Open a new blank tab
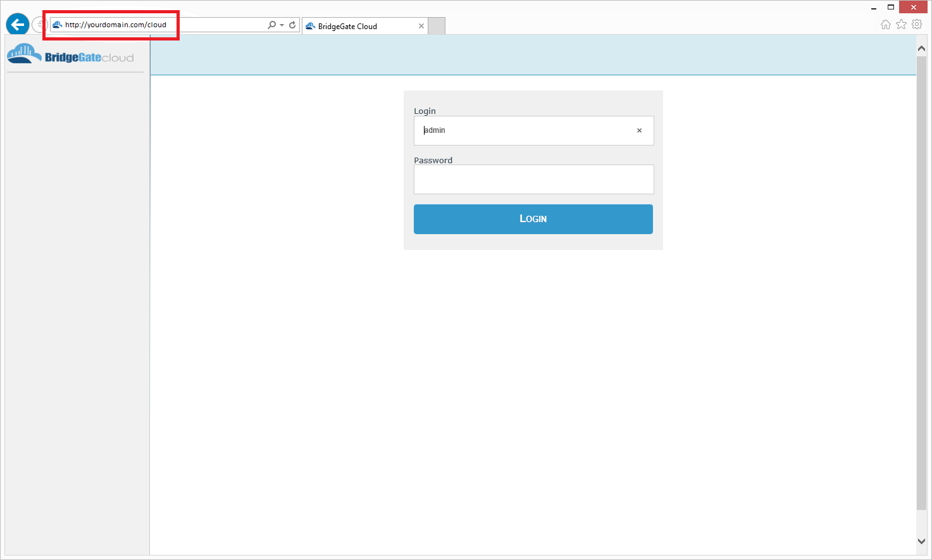Viewport: 932px width, 560px height. pyautogui.click(x=437, y=26)
